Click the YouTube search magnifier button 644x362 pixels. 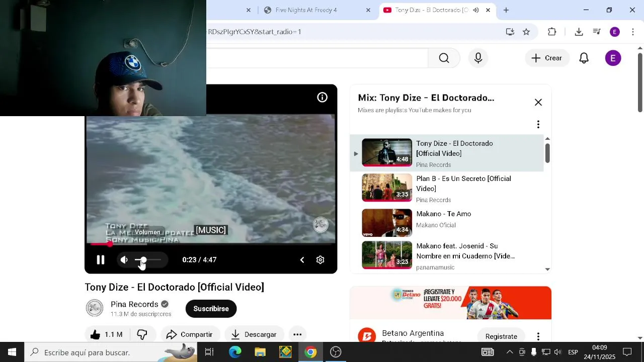point(444,58)
